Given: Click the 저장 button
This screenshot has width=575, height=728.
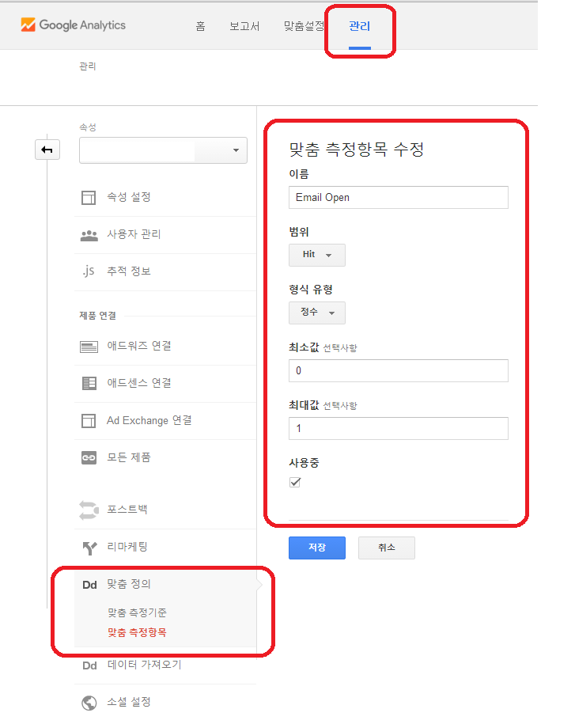Looking at the screenshot, I should coord(316,548).
